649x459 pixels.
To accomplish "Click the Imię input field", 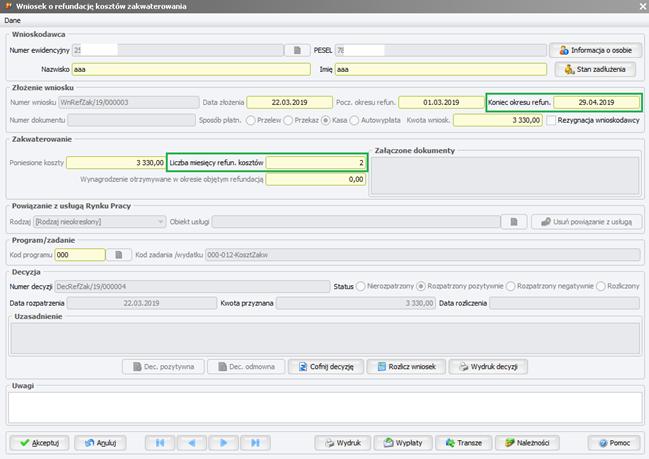I will [440, 70].
